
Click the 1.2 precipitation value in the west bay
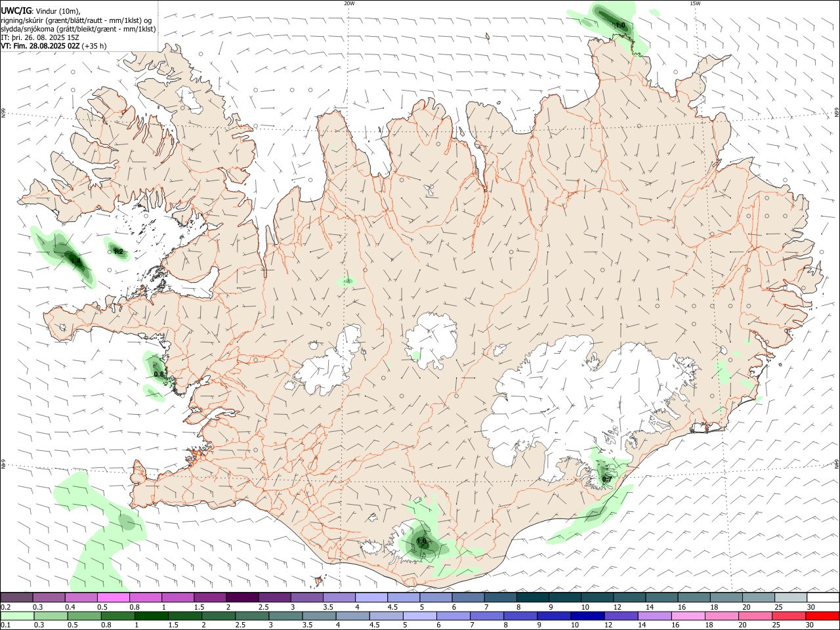[x=118, y=251]
